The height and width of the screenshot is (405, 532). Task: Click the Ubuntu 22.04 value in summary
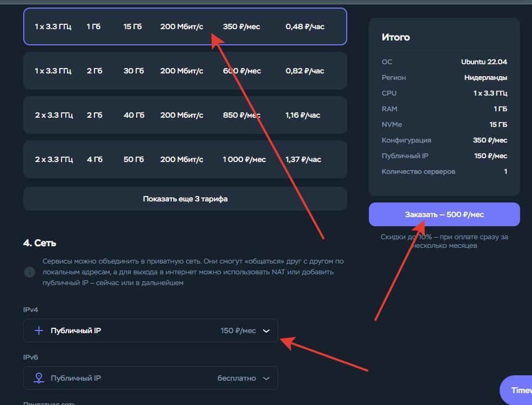tap(484, 62)
